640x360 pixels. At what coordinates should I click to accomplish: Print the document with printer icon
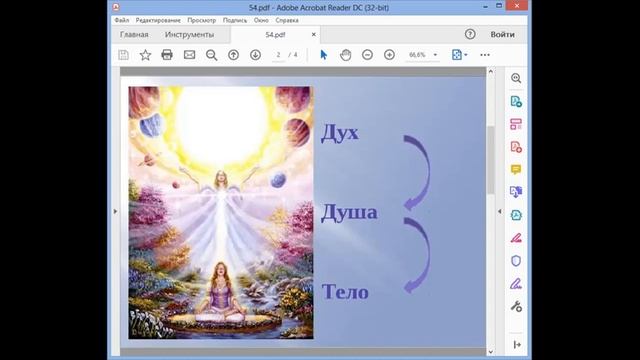167,55
